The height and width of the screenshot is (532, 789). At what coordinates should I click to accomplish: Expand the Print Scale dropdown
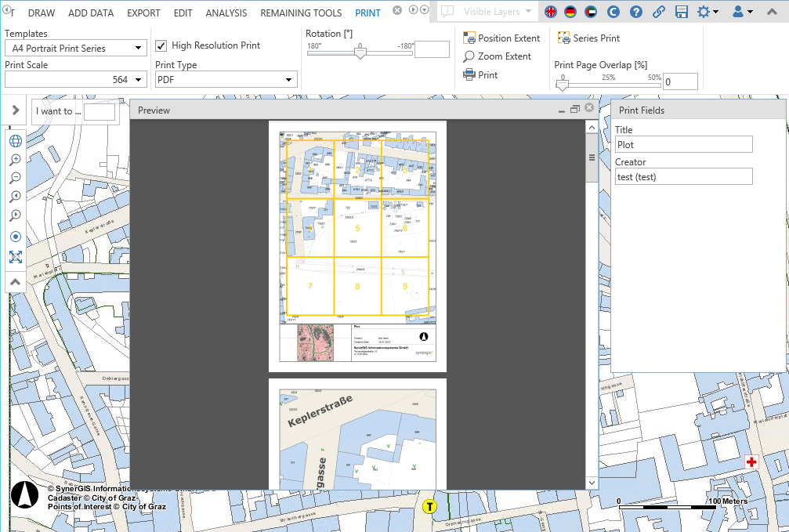(139, 79)
